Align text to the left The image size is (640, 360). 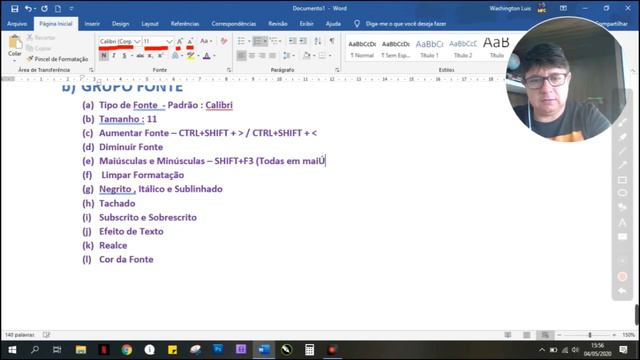[x=241, y=56]
